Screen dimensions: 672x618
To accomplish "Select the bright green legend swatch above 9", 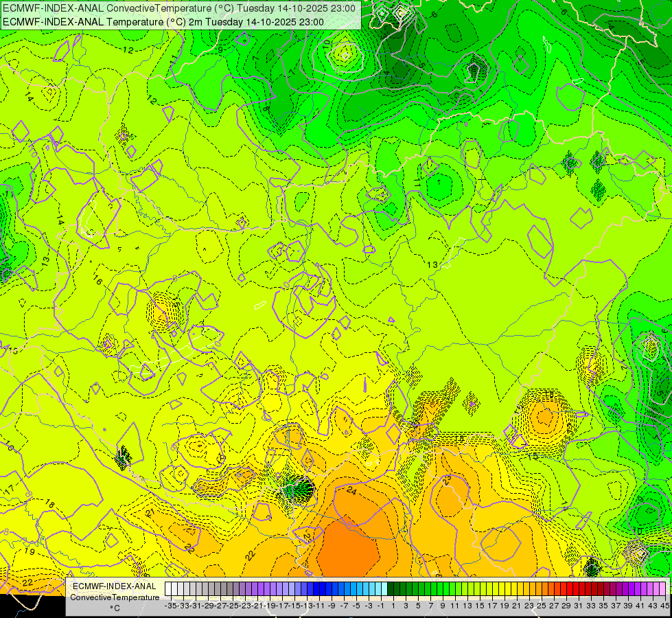I will pos(440,588).
